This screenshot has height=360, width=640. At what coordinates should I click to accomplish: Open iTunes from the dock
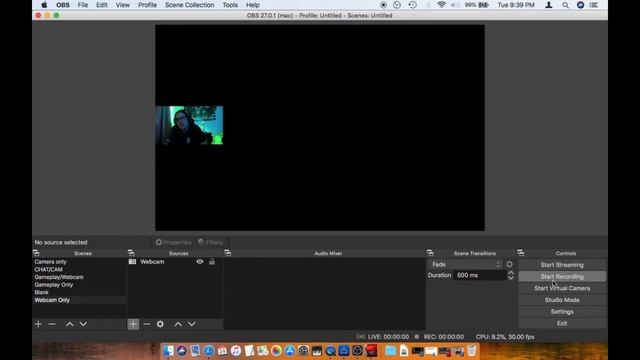click(236, 351)
